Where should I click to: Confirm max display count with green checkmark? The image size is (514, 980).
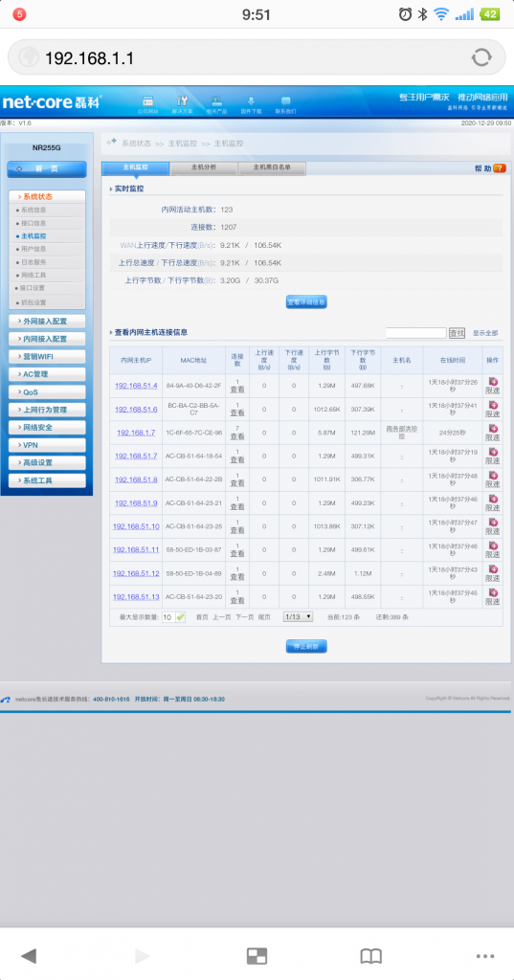(x=181, y=617)
